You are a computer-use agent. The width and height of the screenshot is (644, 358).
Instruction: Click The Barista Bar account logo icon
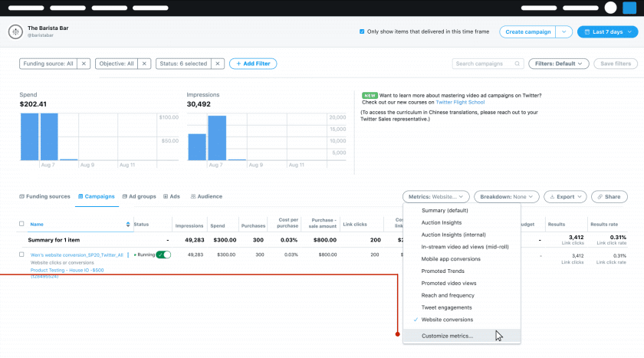point(16,31)
